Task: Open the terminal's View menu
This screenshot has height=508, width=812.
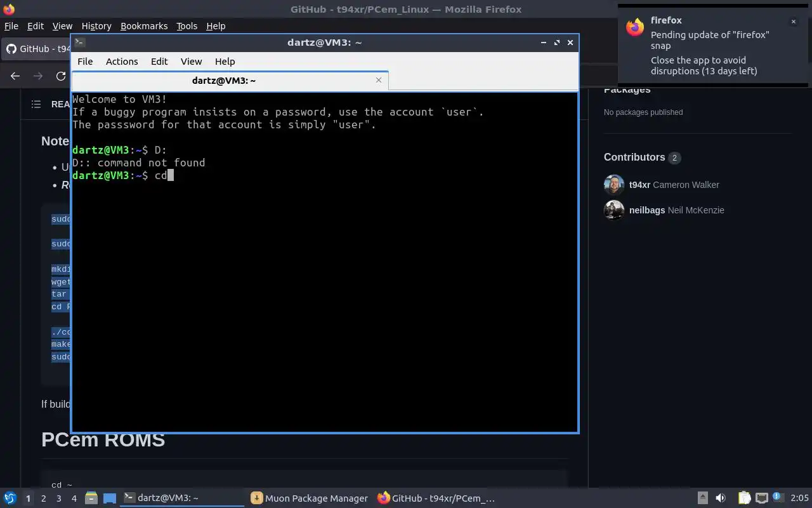Action: click(191, 62)
